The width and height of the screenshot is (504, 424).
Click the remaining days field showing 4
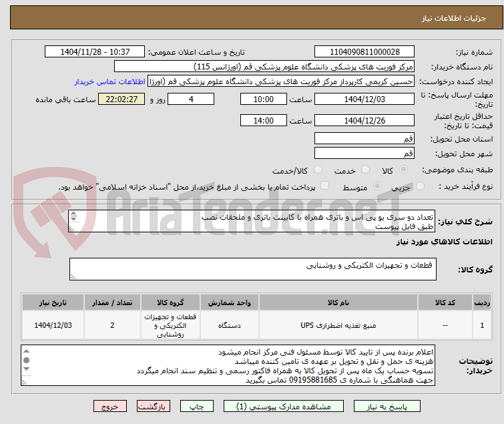(x=191, y=99)
